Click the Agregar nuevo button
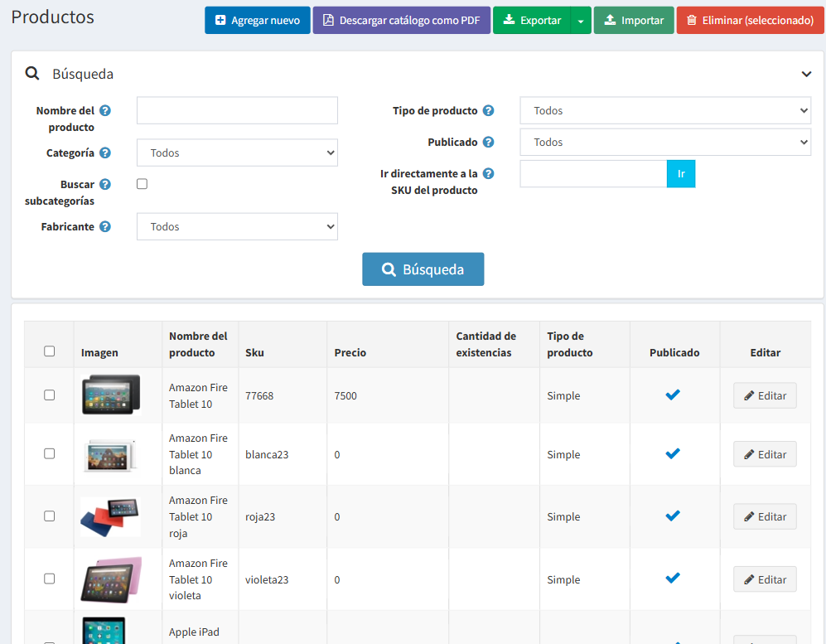Screen dimensions: 826x644 pos(257,21)
